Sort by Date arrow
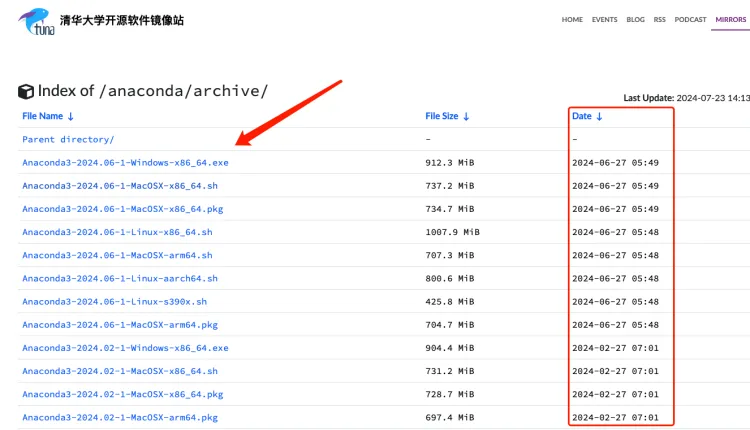This screenshot has width=750, height=430. point(599,116)
